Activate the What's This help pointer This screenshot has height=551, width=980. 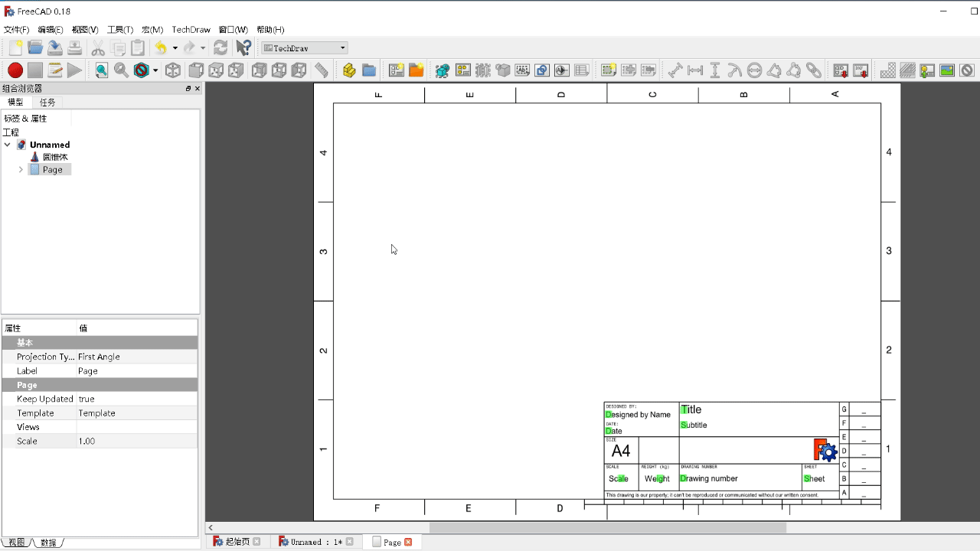click(x=243, y=48)
